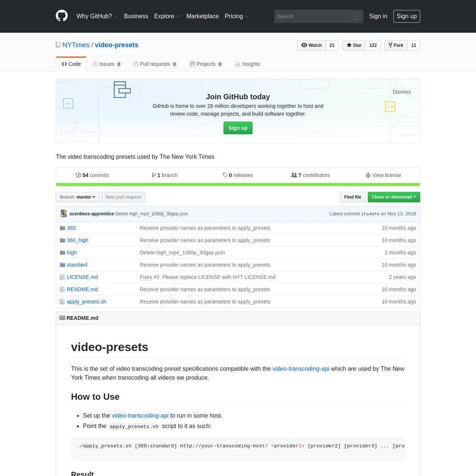Open commit message Delete high_mp4_1080p_30gop.json in header
This screenshot has width=476, height=476.
tap(151, 214)
